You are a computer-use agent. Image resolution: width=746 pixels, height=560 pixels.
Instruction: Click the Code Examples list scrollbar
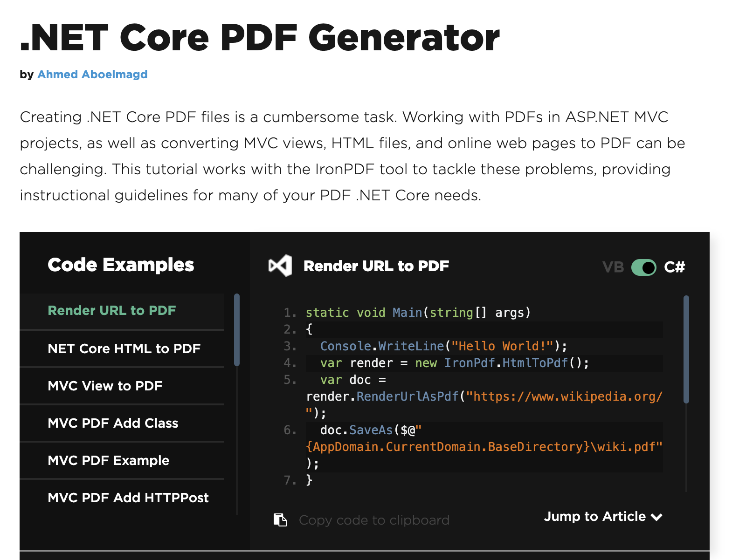click(237, 330)
